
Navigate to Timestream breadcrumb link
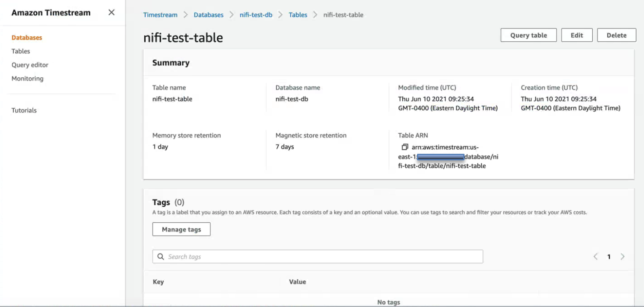(160, 15)
